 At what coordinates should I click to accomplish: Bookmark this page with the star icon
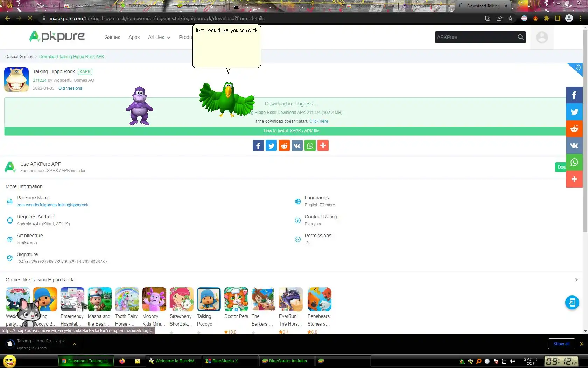[510, 18]
